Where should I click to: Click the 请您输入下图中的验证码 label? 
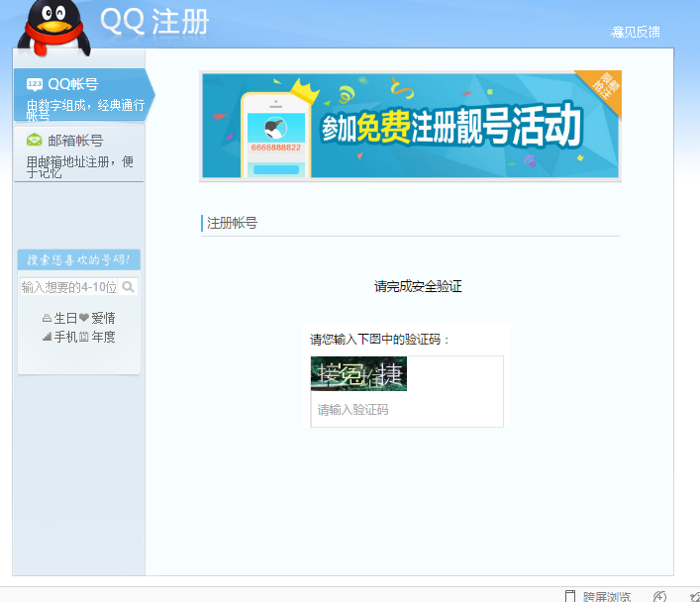(x=379, y=340)
